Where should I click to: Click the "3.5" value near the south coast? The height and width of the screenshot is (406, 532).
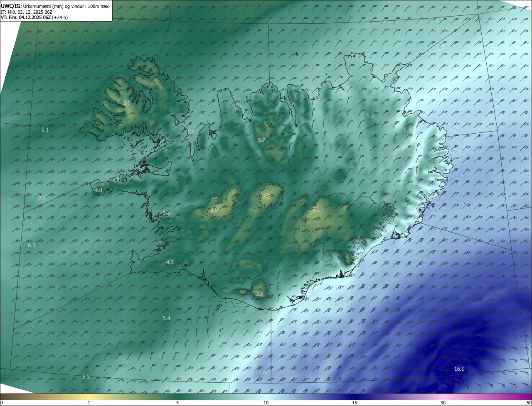click(259, 294)
